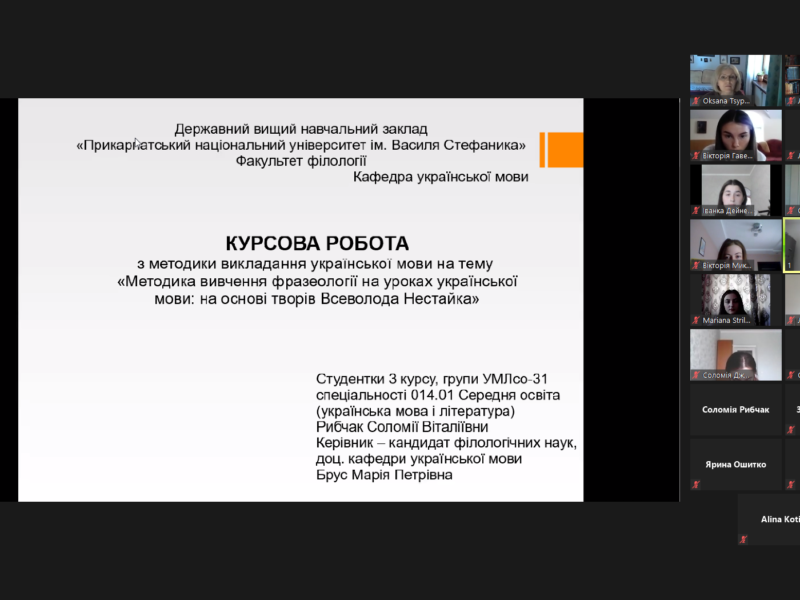Select Mariana Stril video thumbnail

click(735, 296)
